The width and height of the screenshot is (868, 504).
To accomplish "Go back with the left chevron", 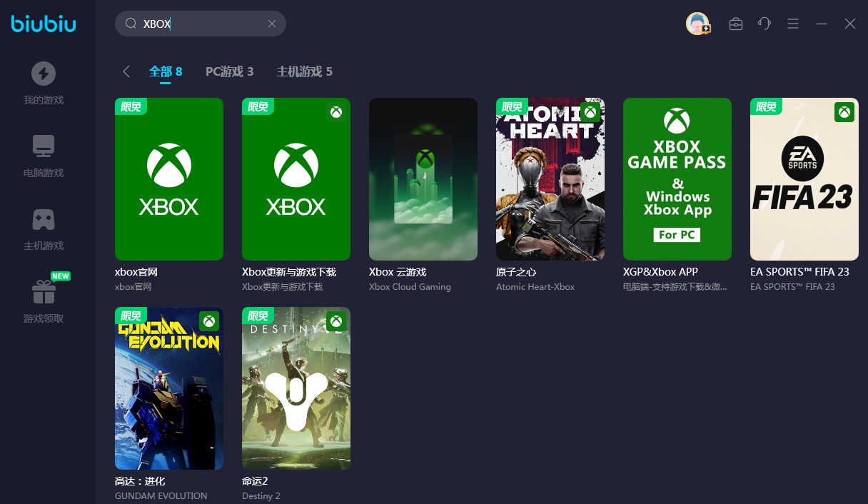I will click(x=126, y=71).
